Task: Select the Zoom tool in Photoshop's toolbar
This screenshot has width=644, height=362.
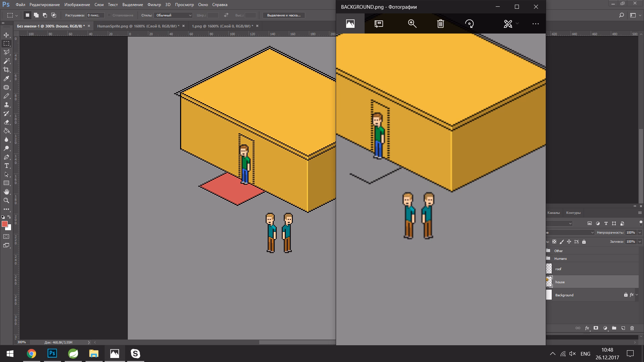Action: (x=6, y=200)
